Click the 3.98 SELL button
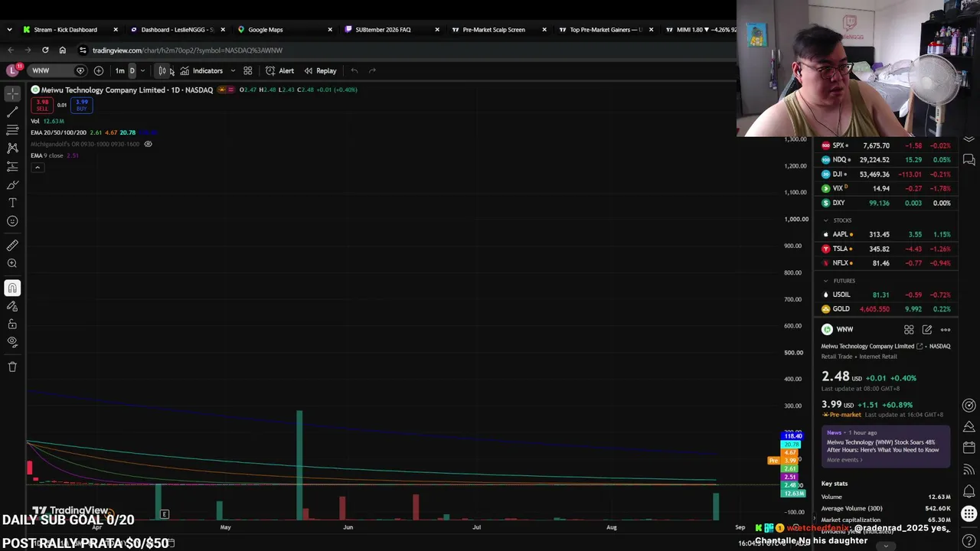Viewport: 980px width, 551px height. (42, 105)
